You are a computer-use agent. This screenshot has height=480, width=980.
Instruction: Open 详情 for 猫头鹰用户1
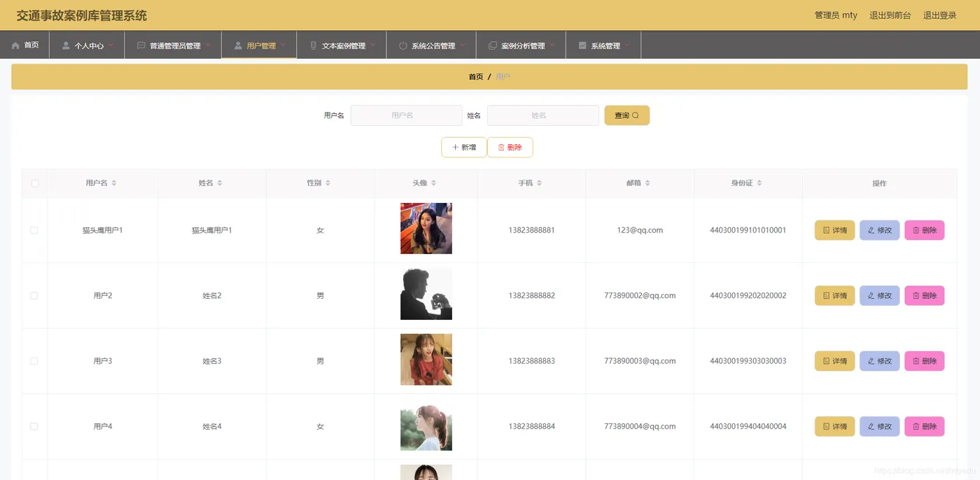pyautogui.click(x=834, y=230)
